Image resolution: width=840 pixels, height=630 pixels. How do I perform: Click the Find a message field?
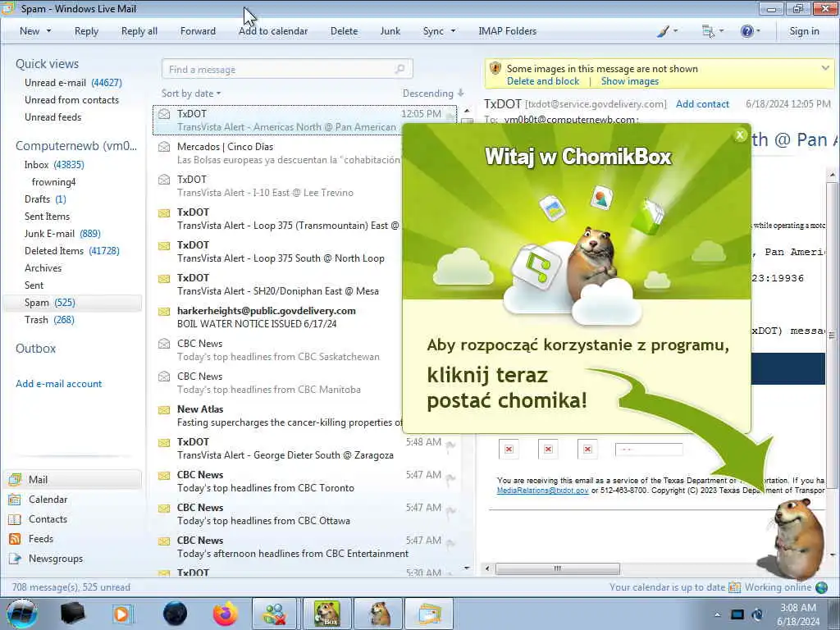click(287, 69)
